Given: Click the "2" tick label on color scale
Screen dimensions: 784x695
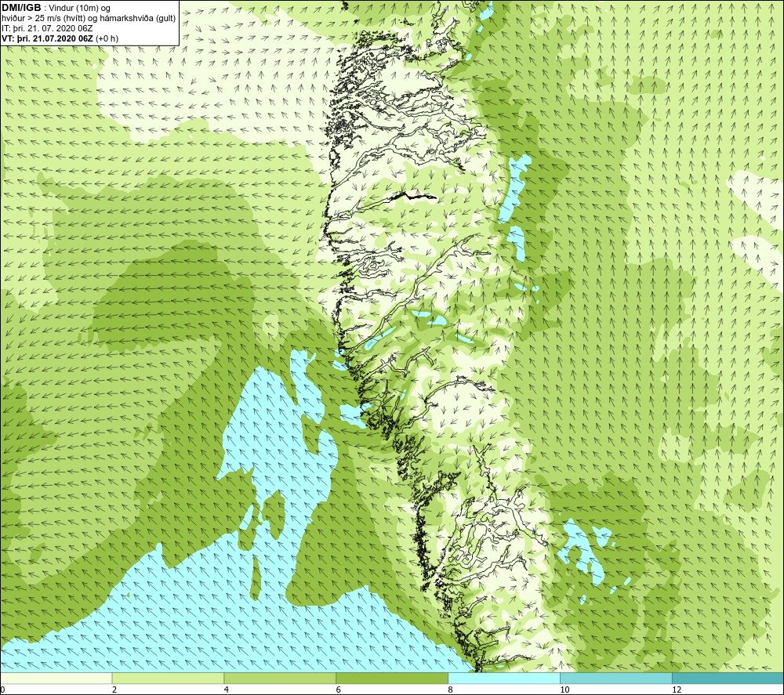Looking at the screenshot, I should [114, 690].
